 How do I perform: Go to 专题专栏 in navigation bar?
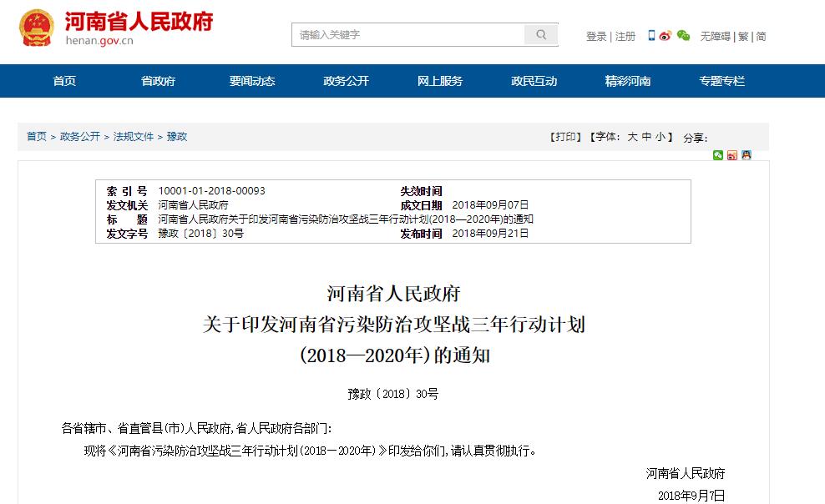(x=722, y=81)
